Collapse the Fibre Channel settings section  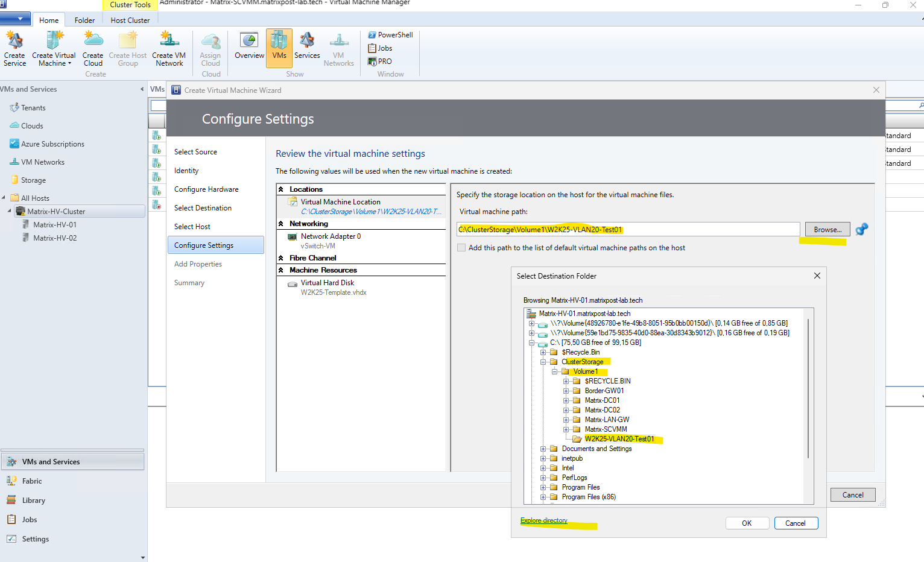(x=281, y=258)
